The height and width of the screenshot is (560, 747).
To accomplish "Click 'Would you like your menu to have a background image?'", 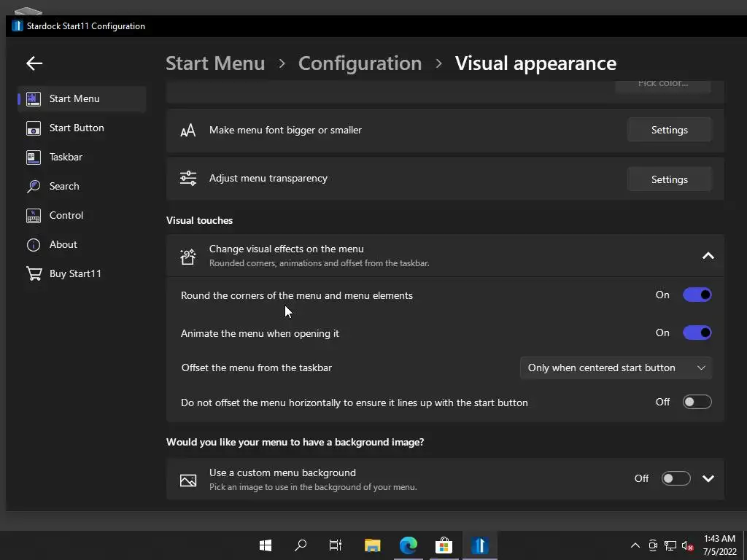I will (x=295, y=442).
